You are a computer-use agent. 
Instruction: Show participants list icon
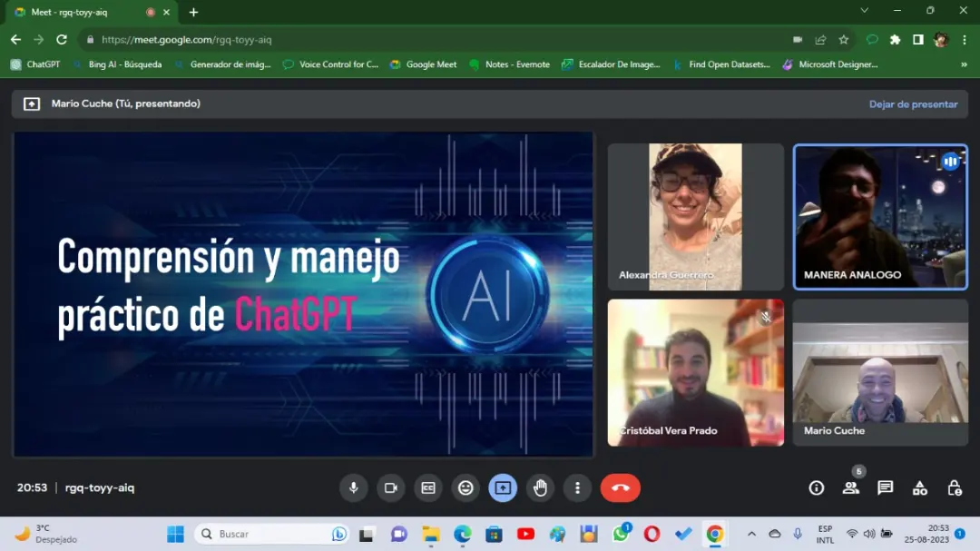pyautogui.click(x=850, y=487)
